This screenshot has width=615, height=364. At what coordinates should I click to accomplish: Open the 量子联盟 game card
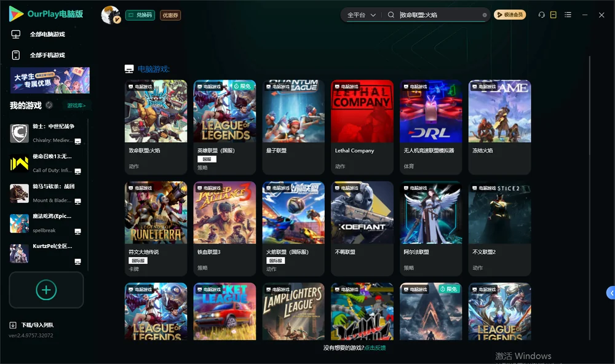point(293,127)
